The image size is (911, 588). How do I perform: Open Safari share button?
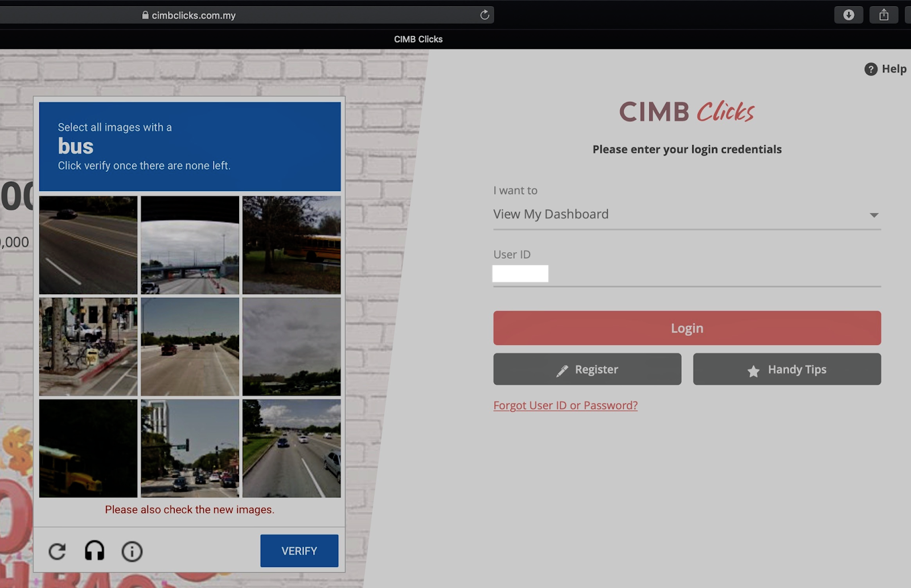884,15
